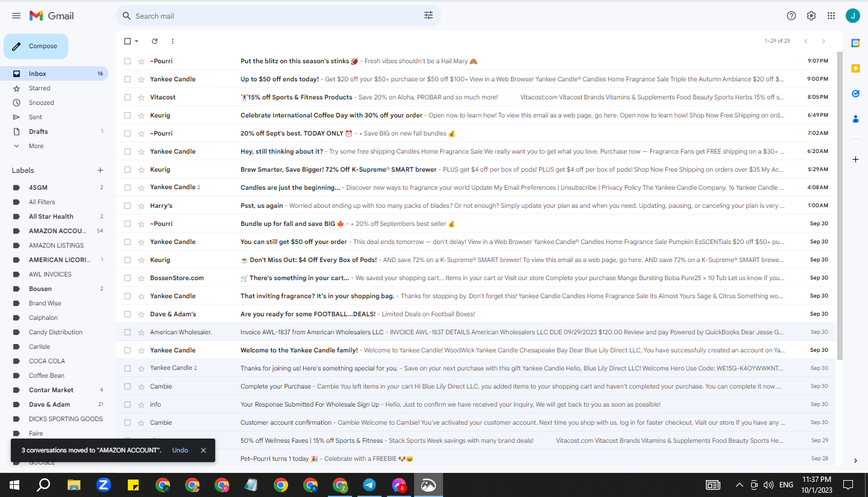
Task: Click the taskbar clock and date
Action: click(817, 485)
